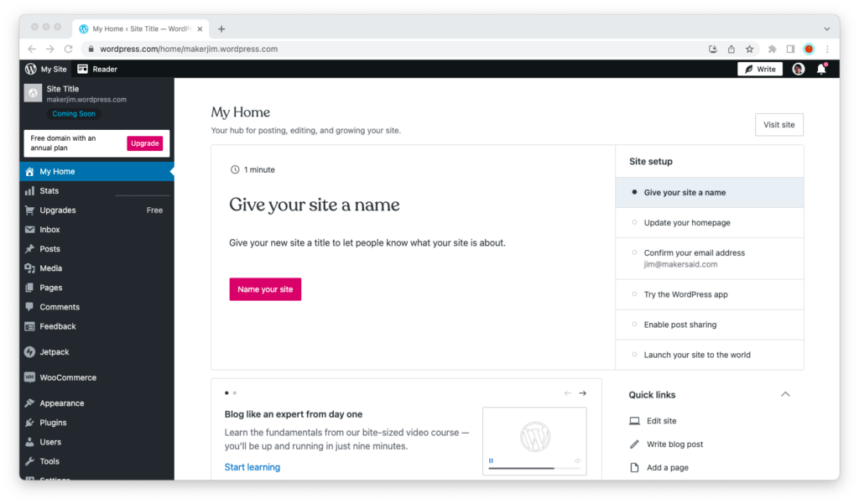Open the browser three-dot menu

pyautogui.click(x=827, y=49)
